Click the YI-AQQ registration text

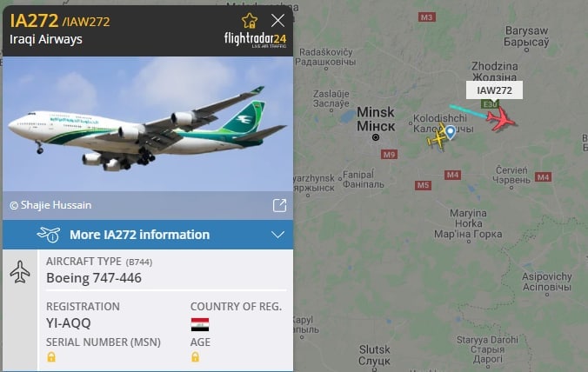[x=68, y=322]
